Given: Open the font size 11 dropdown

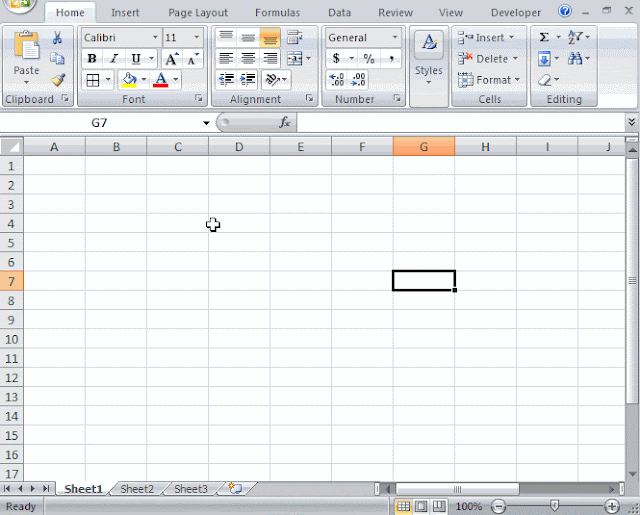Looking at the screenshot, I should (x=196, y=38).
